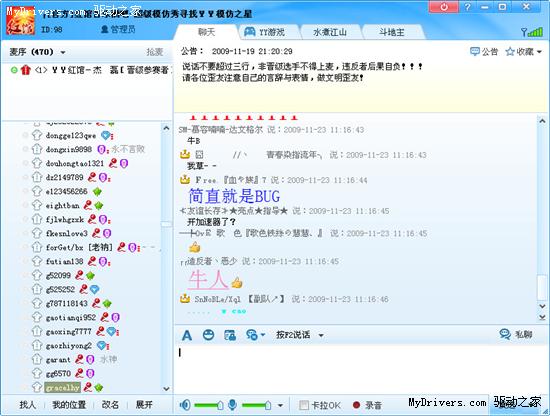Screen dimensions: 550x416
Task: Select highlighted user gracelhy
Action: click(x=62, y=388)
